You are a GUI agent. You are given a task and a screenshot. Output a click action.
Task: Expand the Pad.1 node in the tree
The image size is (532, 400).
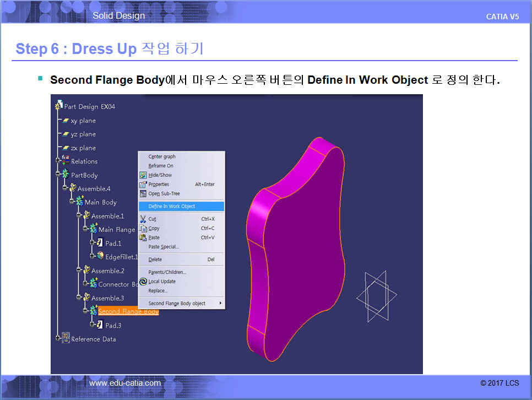point(92,243)
